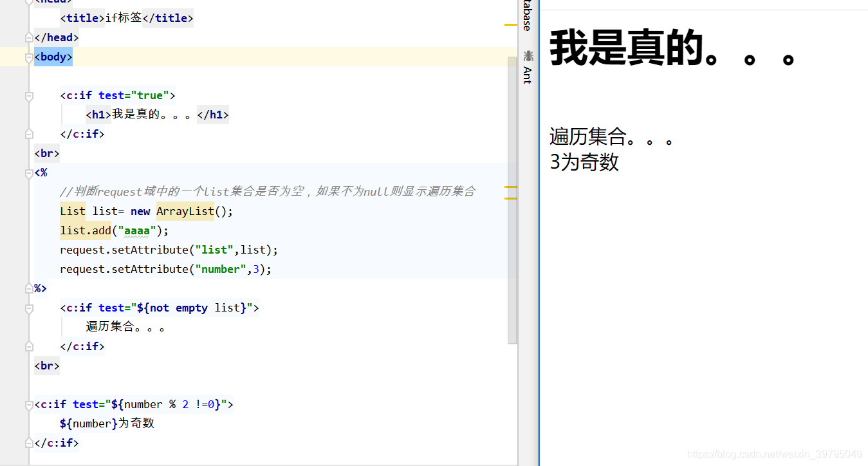
Task: Collapse the scriptlet <% fold marker
Action: pyautogui.click(x=29, y=172)
